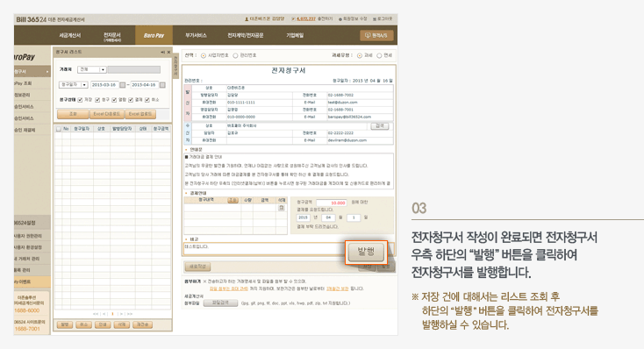644x349 pixels.
Task: Go to first page of list
Action: tap(96, 314)
